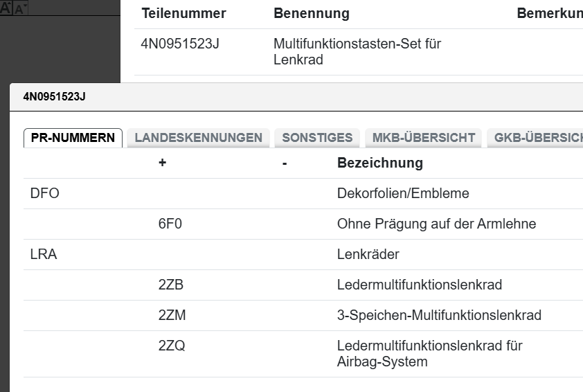Show the MKB-ÜBERSICHT tab
This screenshot has height=392, width=583.
(x=423, y=138)
